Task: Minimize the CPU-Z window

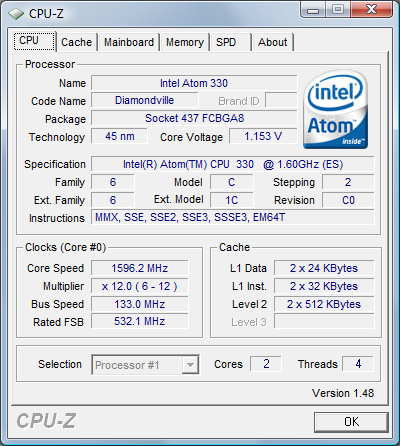Action: [312, 9]
